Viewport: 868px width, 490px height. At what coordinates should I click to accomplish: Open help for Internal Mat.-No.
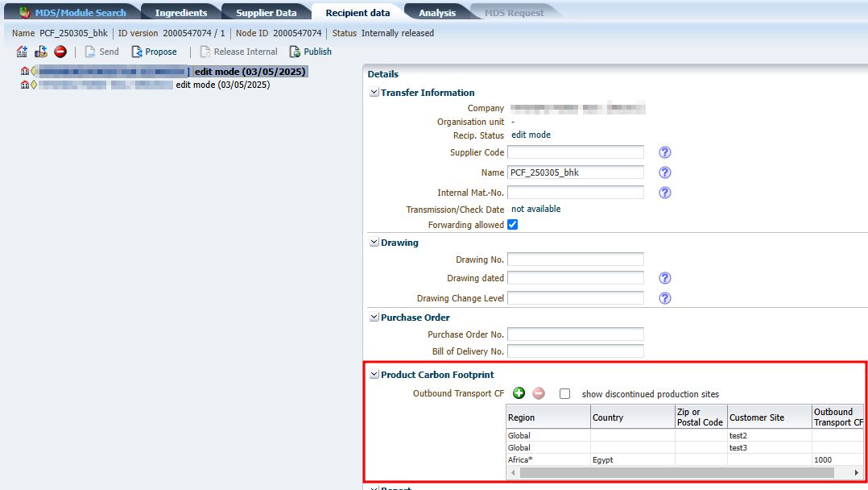point(665,193)
